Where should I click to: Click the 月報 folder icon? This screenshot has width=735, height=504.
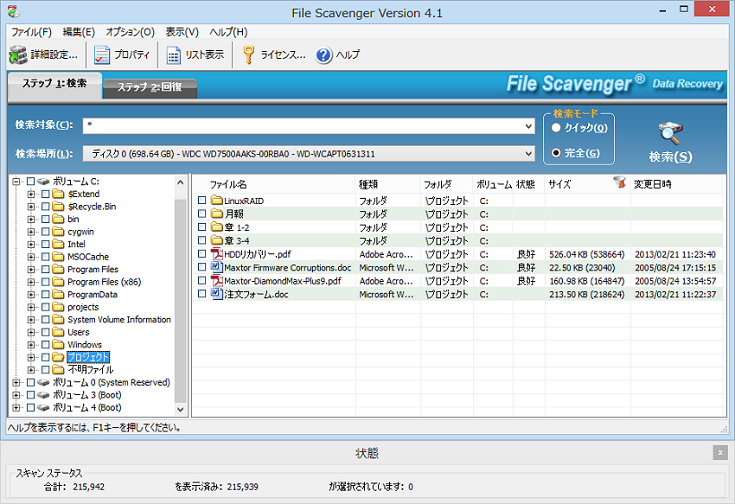(x=216, y=214)
